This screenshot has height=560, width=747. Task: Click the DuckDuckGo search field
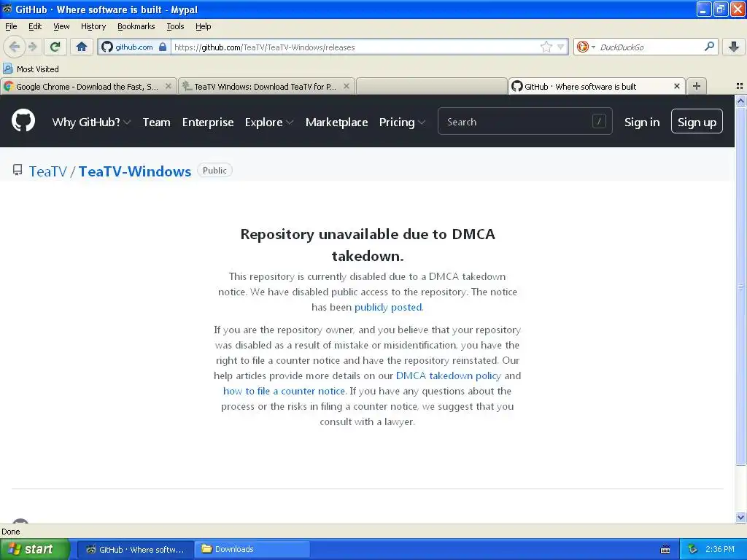click(x=648, y=47)
